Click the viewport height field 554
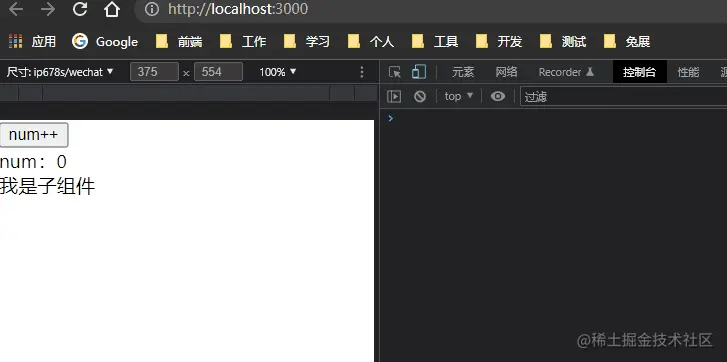727x362 pixels. [218, 72]
